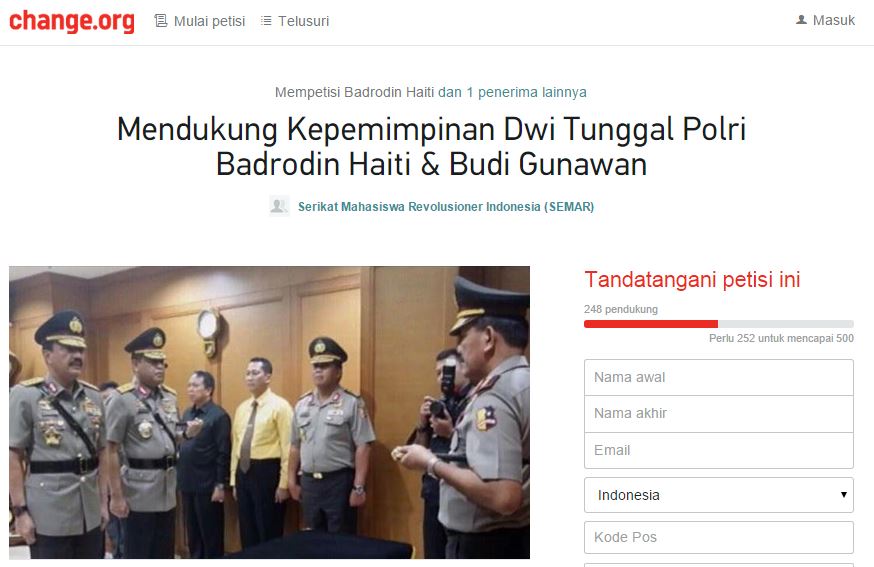Click into the Kode Pos field
The width and height of the screenshot is (874, 567).
[718, 537]
